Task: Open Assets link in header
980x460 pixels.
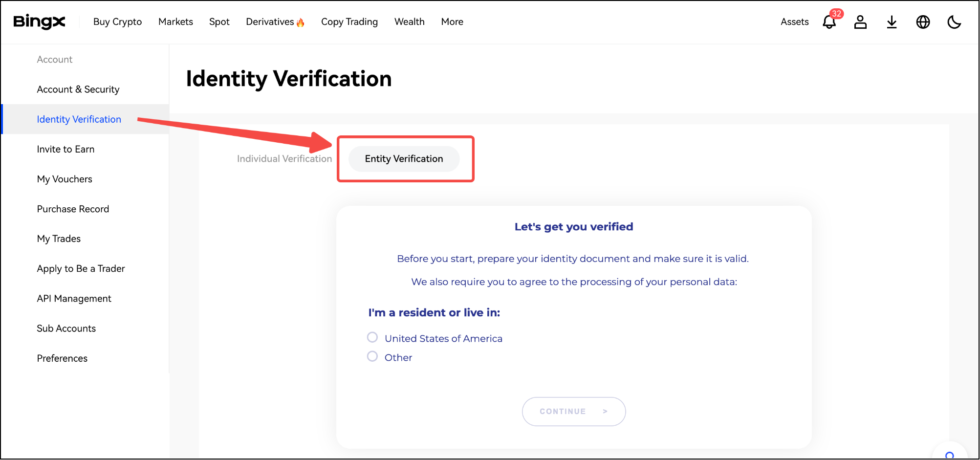Action: [x=794, y=22]
